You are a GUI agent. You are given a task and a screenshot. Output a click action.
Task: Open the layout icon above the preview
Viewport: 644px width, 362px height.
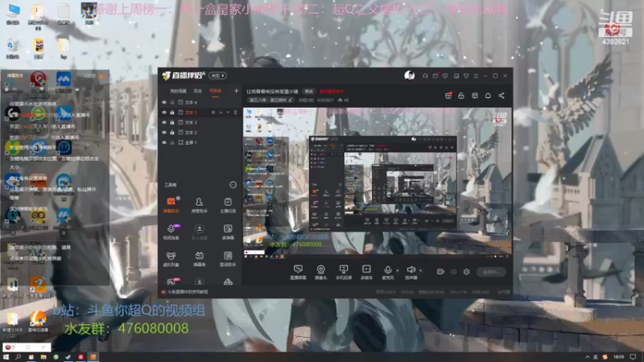click(x=475, y=96)
